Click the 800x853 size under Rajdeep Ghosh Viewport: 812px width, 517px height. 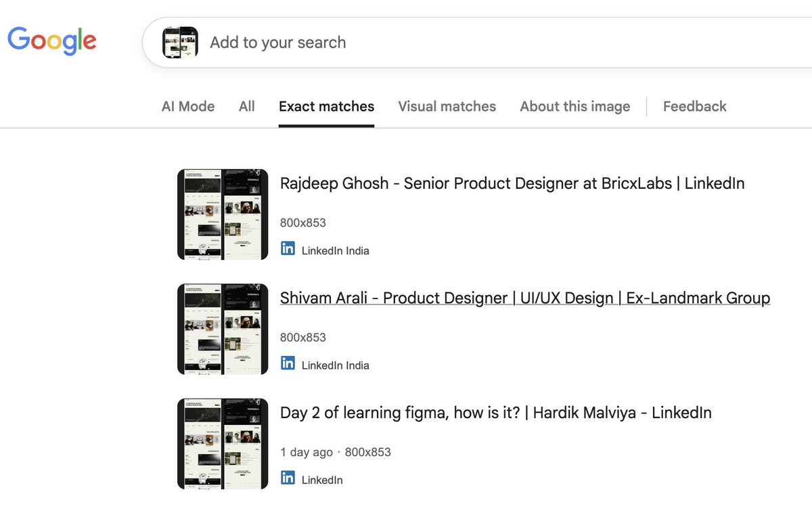pyautogui.click(x=303, y=223)
